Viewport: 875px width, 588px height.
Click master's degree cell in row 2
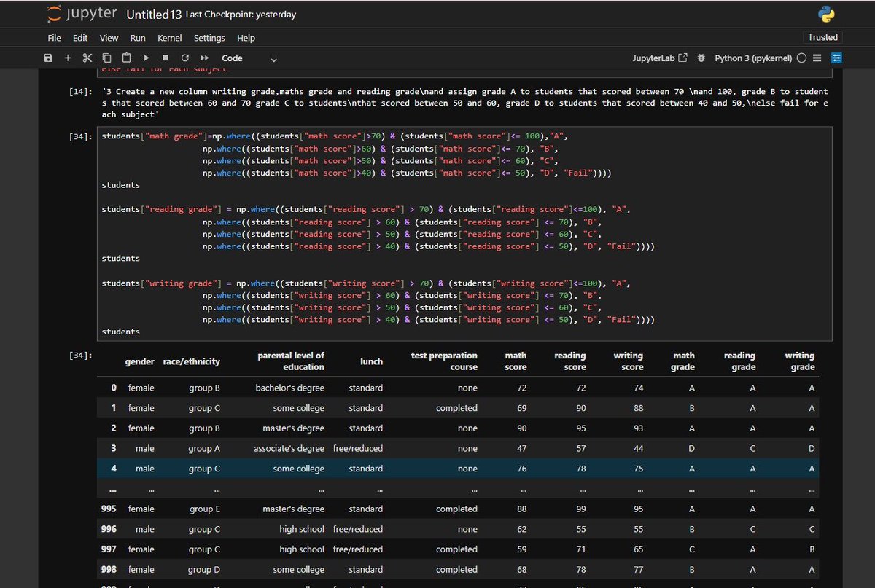pos(294,428)
